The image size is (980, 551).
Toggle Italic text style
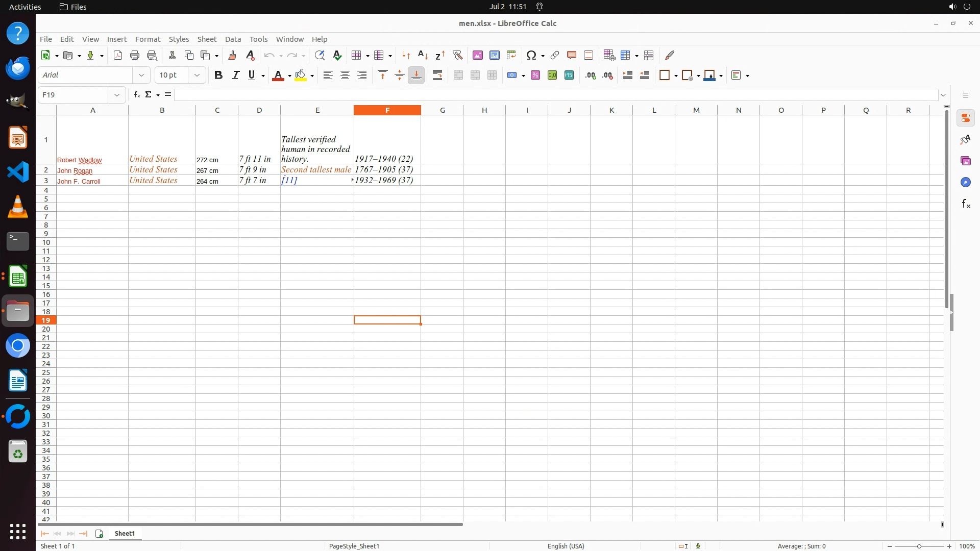[235, 75]
